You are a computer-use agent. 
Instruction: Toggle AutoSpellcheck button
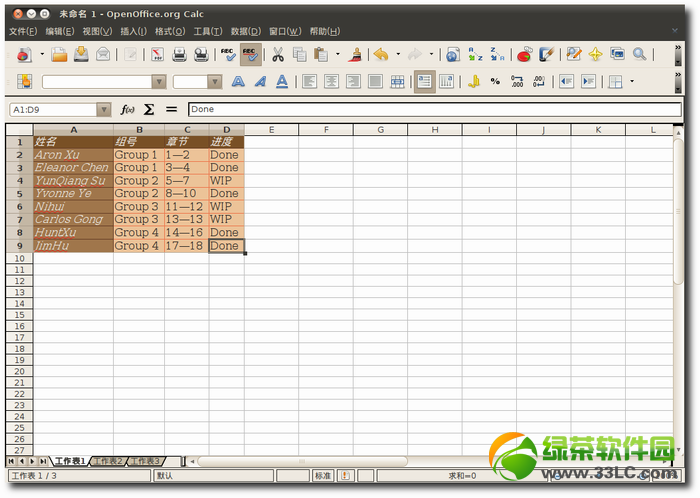tap(250, 54)
